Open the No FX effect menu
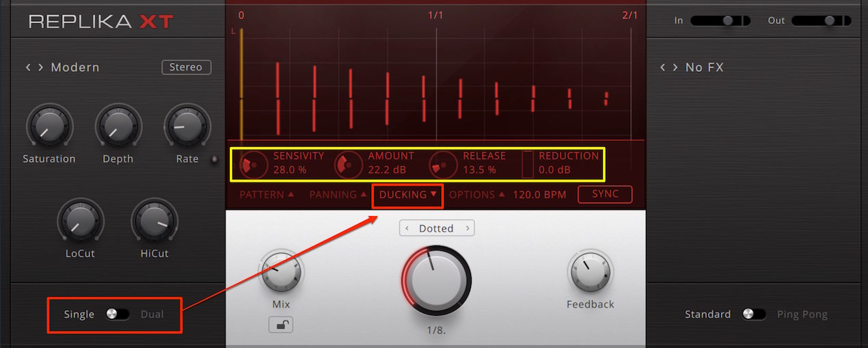 tap(704, 68)
